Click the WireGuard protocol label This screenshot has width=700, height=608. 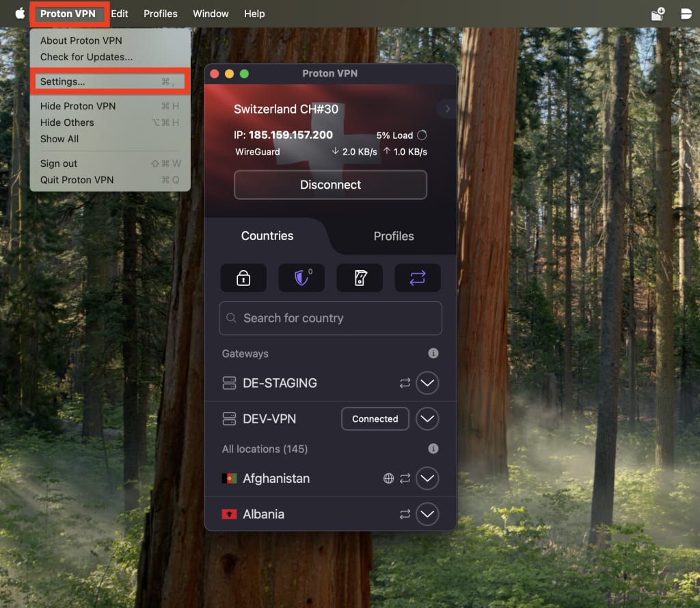tap(258, 152)
